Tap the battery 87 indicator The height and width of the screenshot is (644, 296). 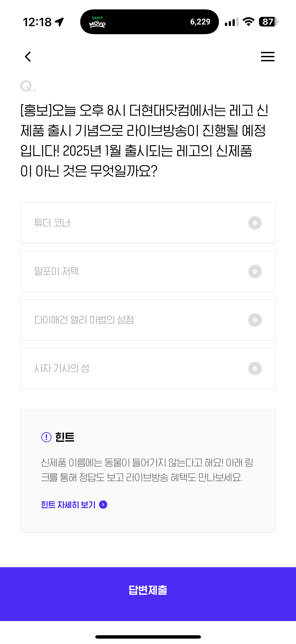pyautogui.click(x=269, y=22)
